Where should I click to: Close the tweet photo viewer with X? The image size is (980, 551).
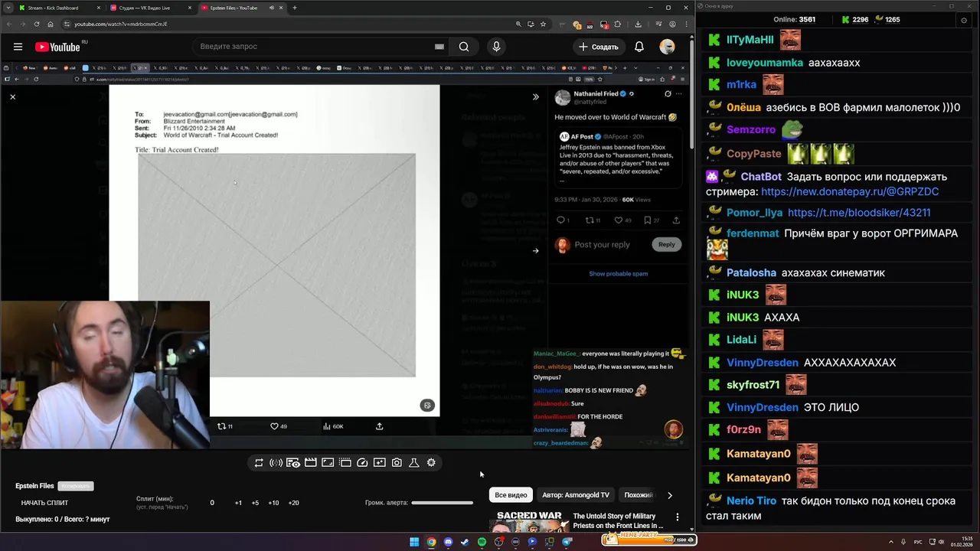(12, 97)
